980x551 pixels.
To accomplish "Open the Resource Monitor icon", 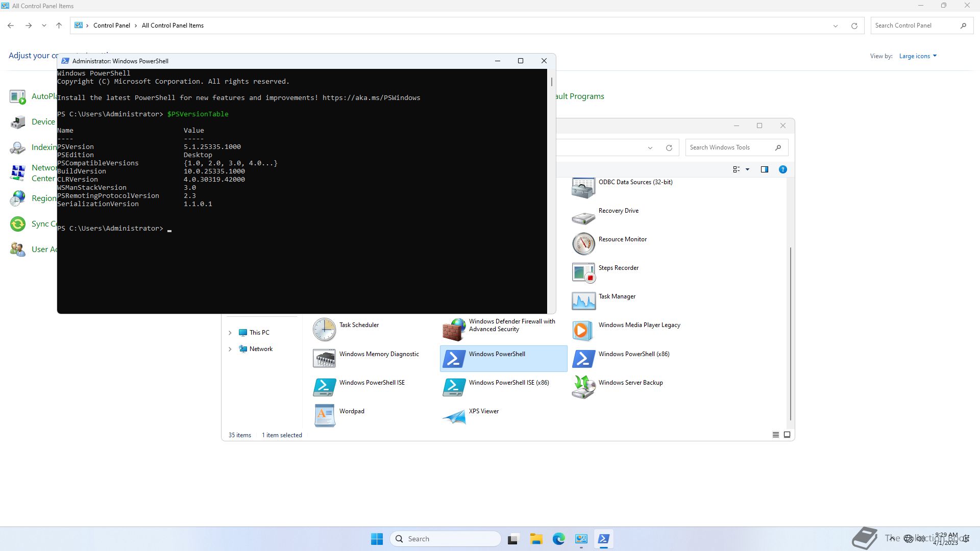I will click(583, 244).
